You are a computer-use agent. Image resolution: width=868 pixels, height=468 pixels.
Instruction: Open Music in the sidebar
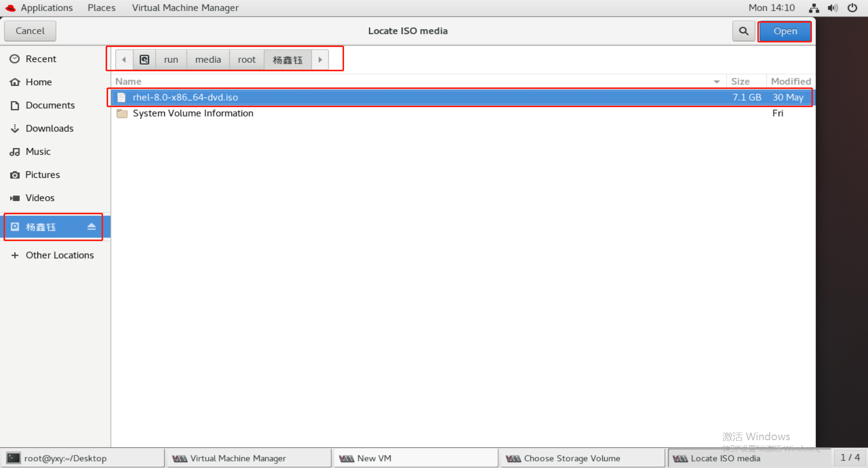coord(55,152)
